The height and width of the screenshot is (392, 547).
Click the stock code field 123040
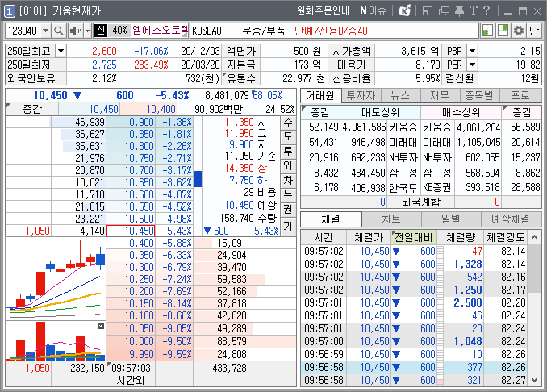point(23,31)
